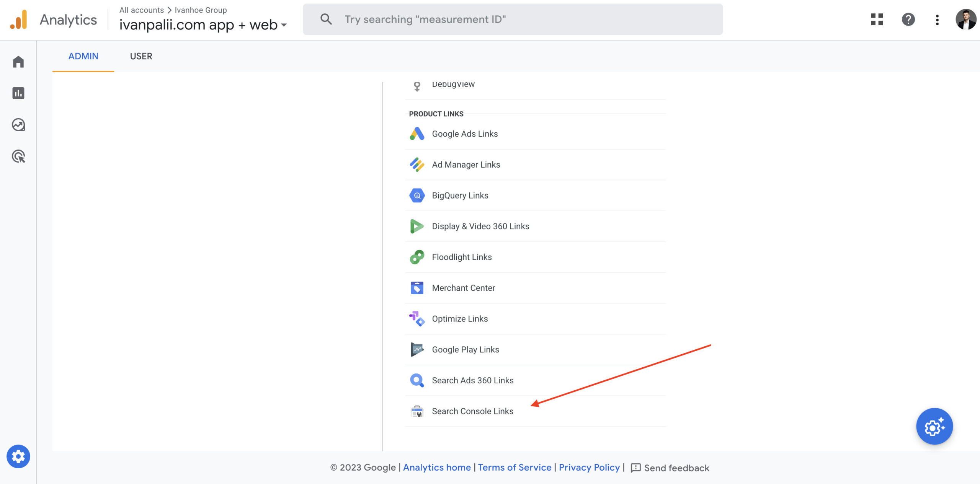This screenshot has height=484, width=980.
Task: Switch to the USER tab
Action: [141, 56]
